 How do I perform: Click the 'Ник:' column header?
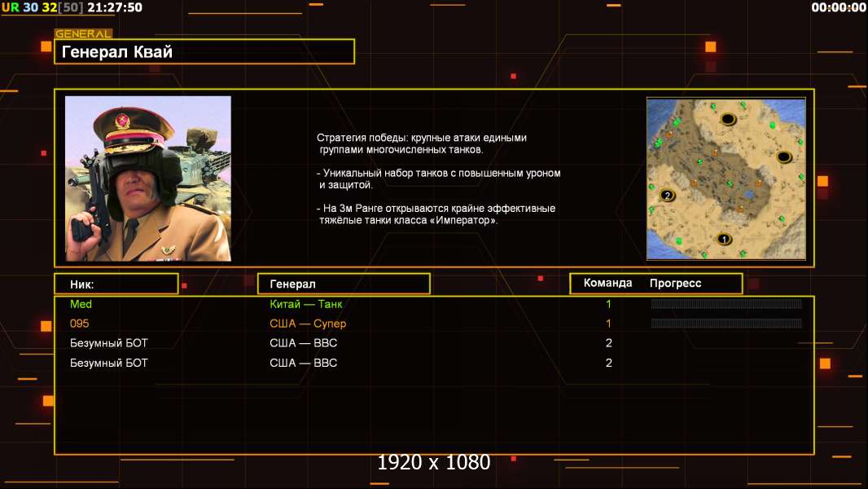tap(116, 284)
